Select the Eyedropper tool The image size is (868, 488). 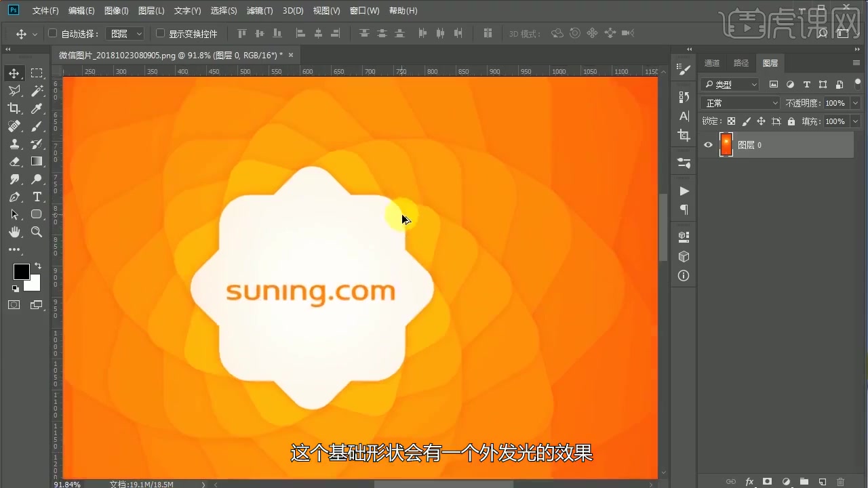click(37, 108)
